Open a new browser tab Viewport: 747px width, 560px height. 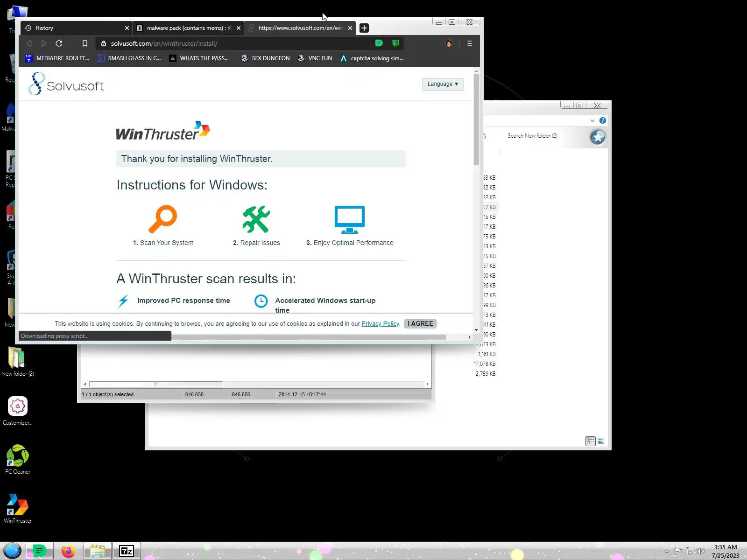(x=364, y=28)
